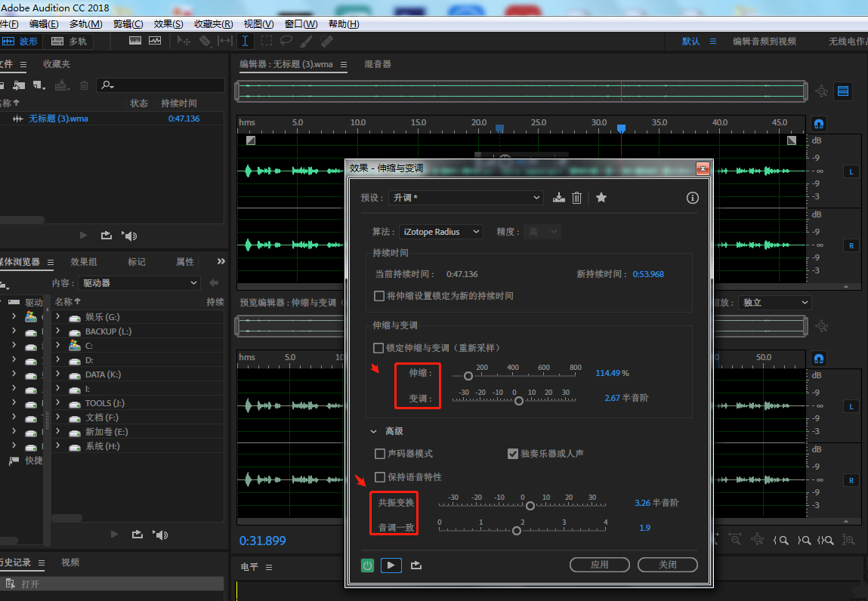
Task: Add the preset to favorites with star
Action: tap(601, 198)
